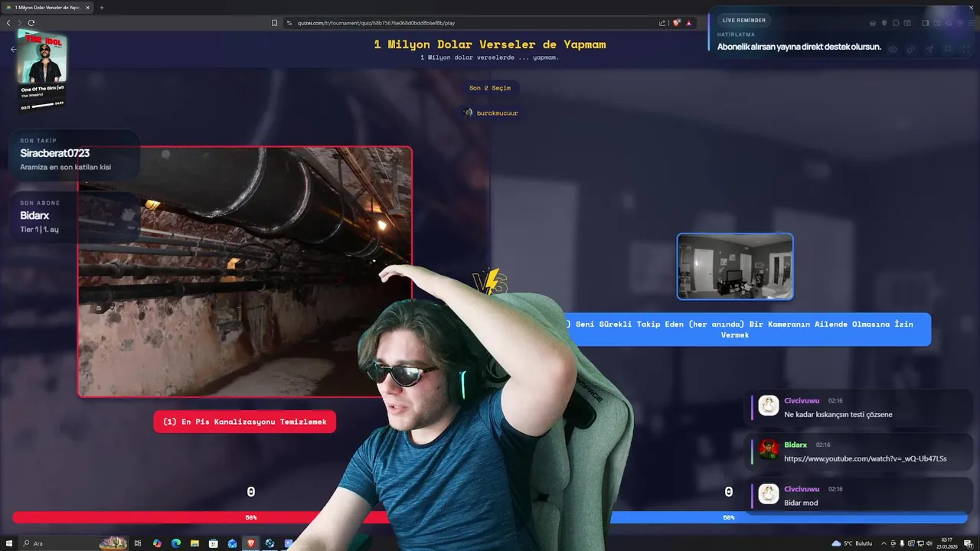
Task: Choose the sewer tunnel image option
Action: [x=245, y=272]
